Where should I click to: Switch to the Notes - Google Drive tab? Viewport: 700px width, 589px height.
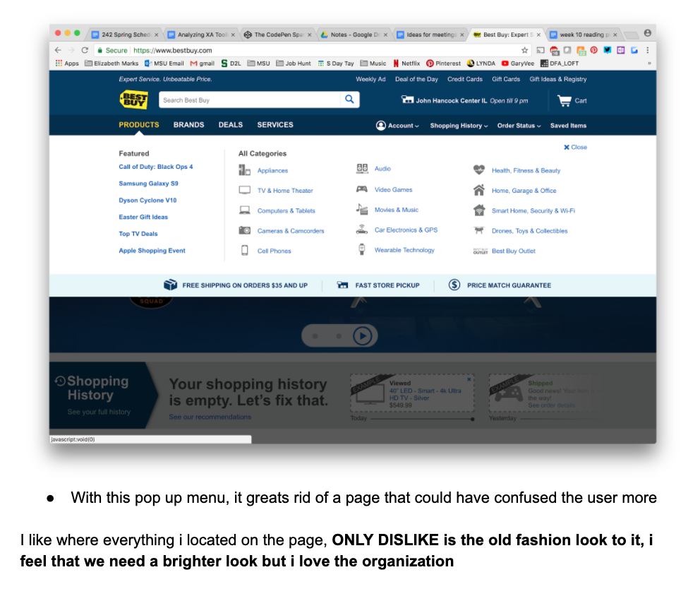354,35
